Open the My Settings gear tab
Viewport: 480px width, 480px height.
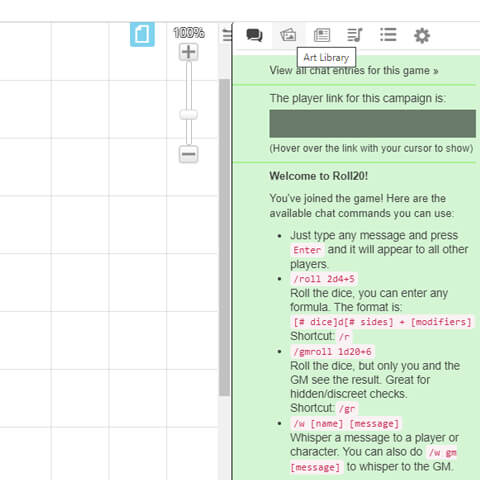pyautogui.click(x=422, y=36)
